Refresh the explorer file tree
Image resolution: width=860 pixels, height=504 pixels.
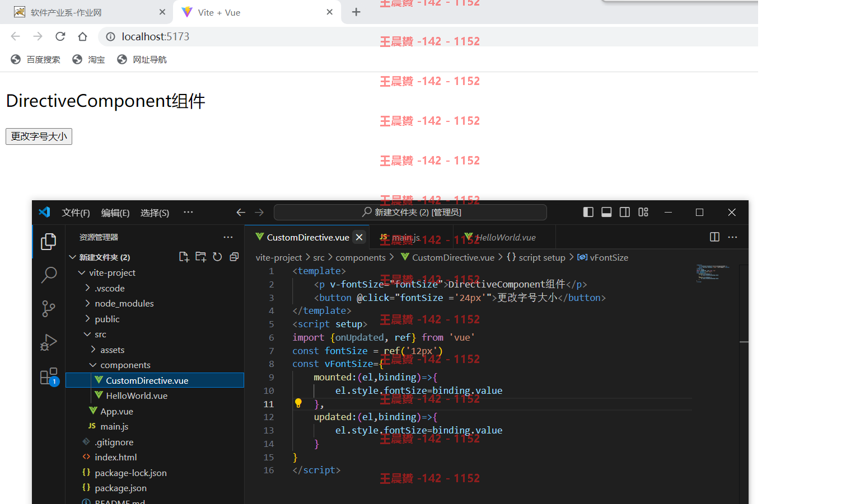[x=217, y=257]
